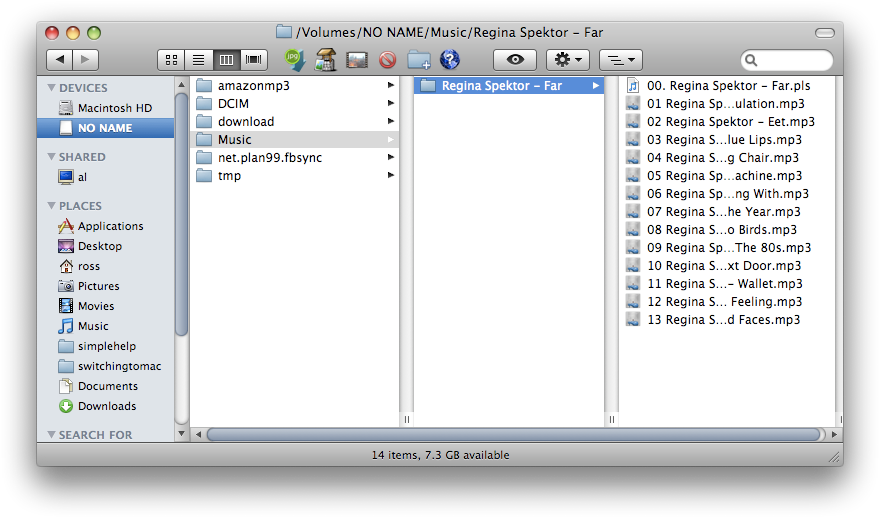The width and height of the screenshot is (879, 517).
Task: Open switchingtomac folder in sidebar
Action: [105, 366]
